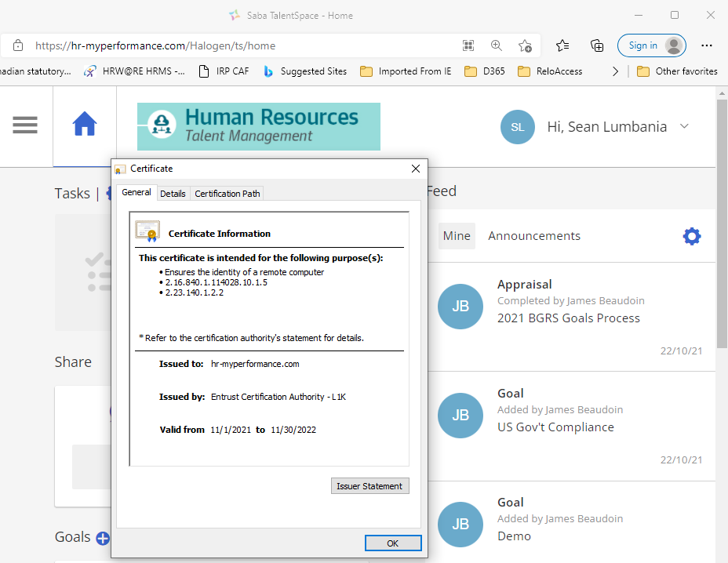Screen dimensions: 728x563
Task: Open the 2021 BGRS Goals Process appraisal
Action: tap(569, 318)
